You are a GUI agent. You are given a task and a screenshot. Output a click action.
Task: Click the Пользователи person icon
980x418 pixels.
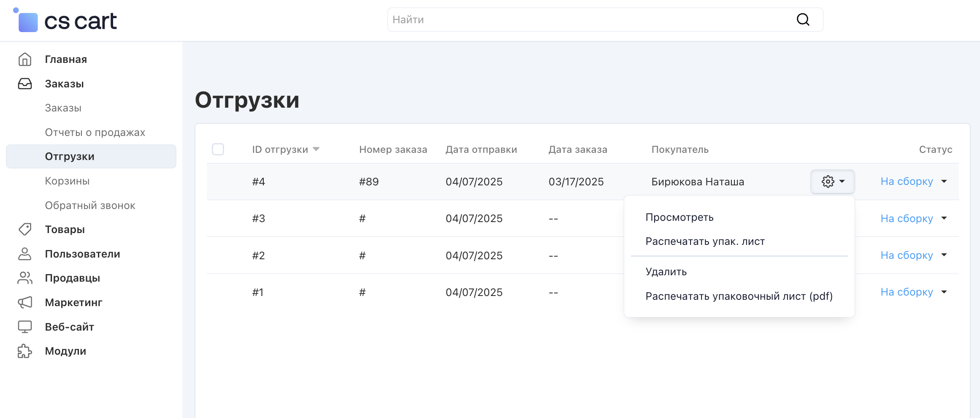25,254
